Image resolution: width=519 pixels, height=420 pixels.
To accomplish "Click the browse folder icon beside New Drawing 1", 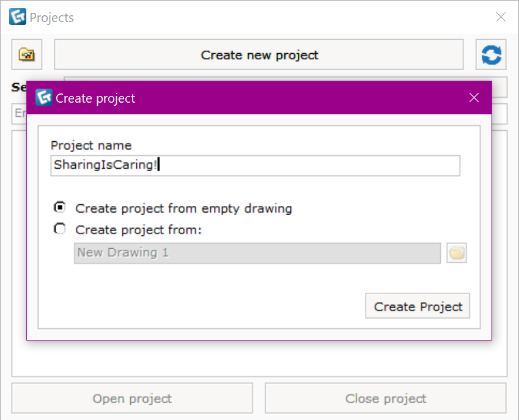I will click(457, 253).
